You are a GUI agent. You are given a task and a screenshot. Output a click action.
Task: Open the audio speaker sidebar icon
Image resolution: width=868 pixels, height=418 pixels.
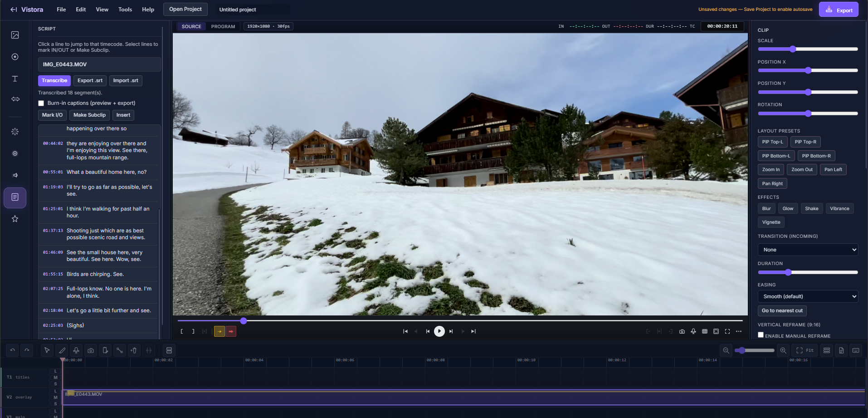click(x=15, y=175)
